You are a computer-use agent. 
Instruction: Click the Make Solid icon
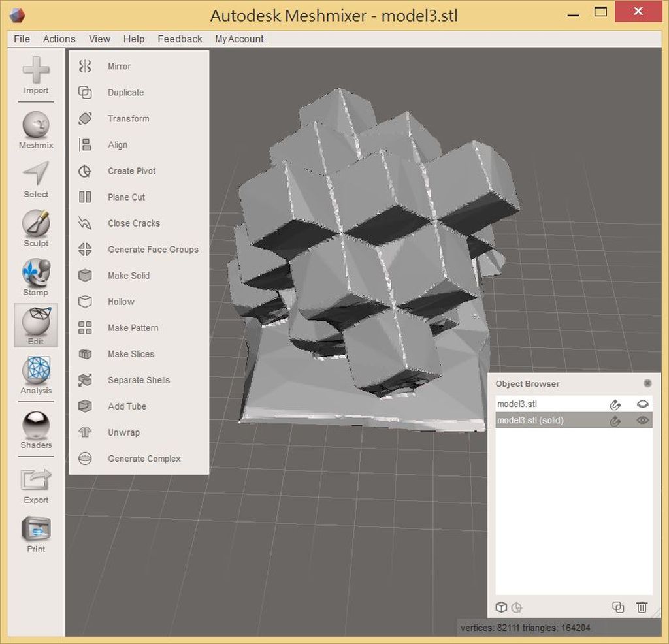coord(85,276)
